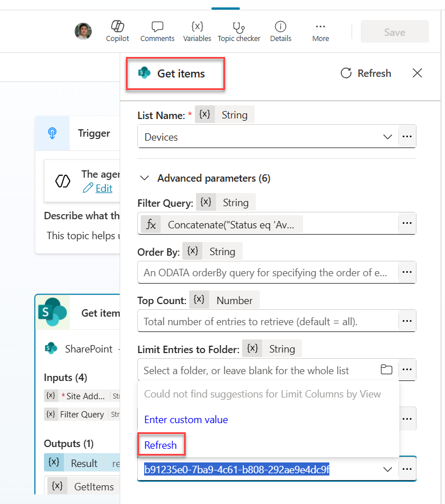Open the List Name Devices dropdown
This screenshot has height=504, width=445.
click(387, 137)
